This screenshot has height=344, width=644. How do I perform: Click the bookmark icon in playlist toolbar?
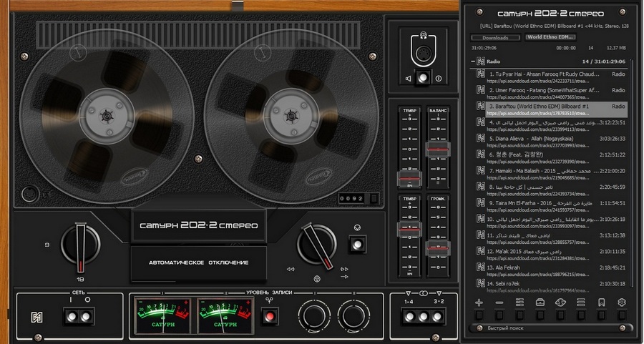click(601, 303)
